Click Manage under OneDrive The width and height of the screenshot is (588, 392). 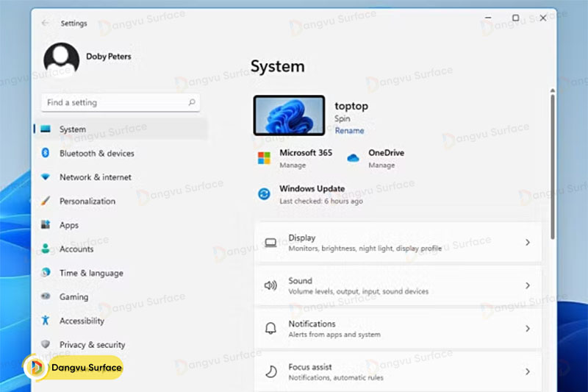[381, 165]
